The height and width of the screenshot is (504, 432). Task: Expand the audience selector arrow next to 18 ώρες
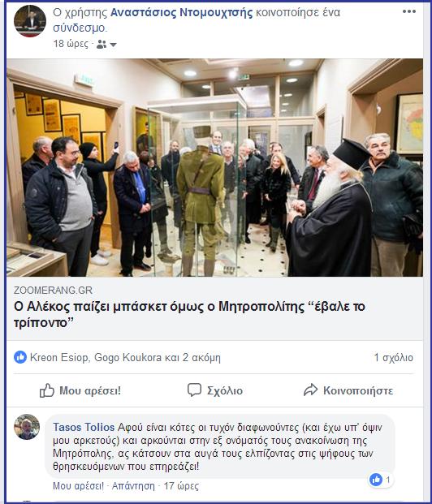[x=113, y=45]
